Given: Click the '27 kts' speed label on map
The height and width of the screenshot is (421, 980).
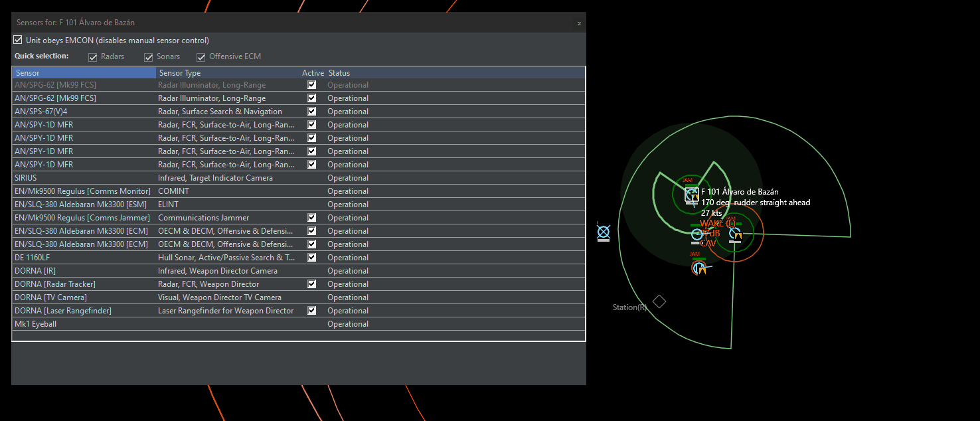Looking at the screenshot, I should point(711,213).
